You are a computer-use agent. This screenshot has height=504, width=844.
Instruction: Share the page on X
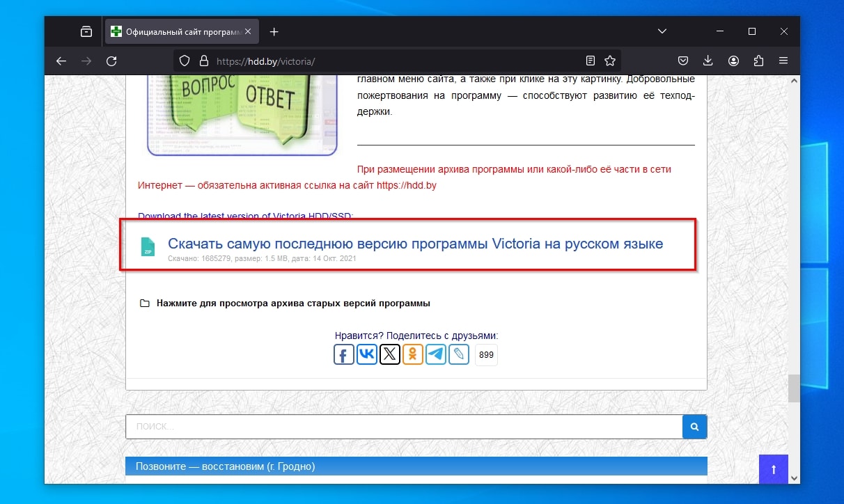(x=390, y=354)
